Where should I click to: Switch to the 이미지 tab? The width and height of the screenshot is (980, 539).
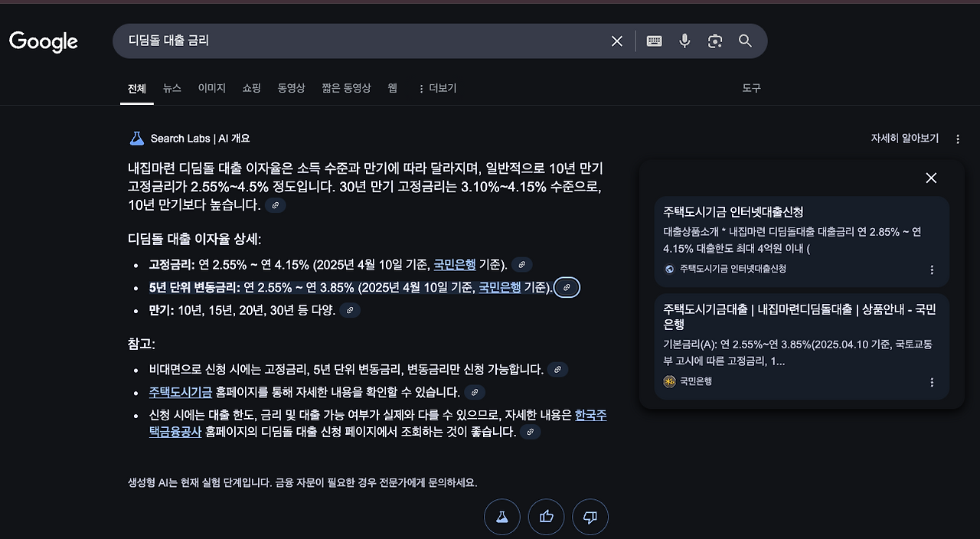coord(212,88)
